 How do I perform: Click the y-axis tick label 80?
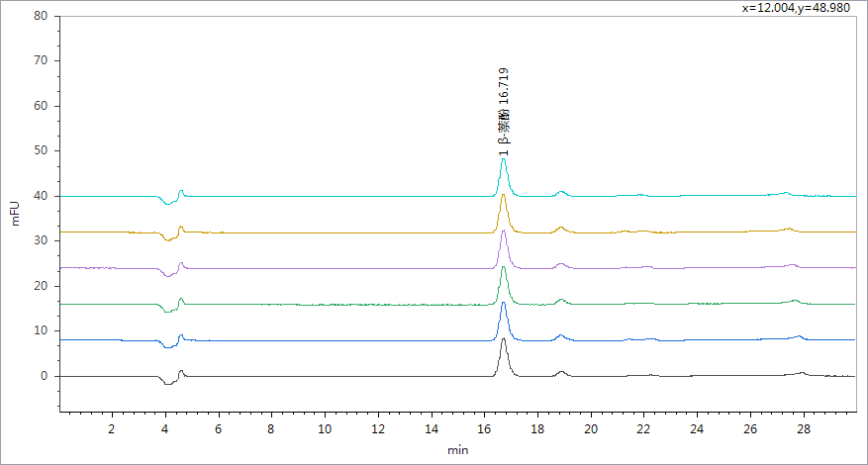(43, 16)
